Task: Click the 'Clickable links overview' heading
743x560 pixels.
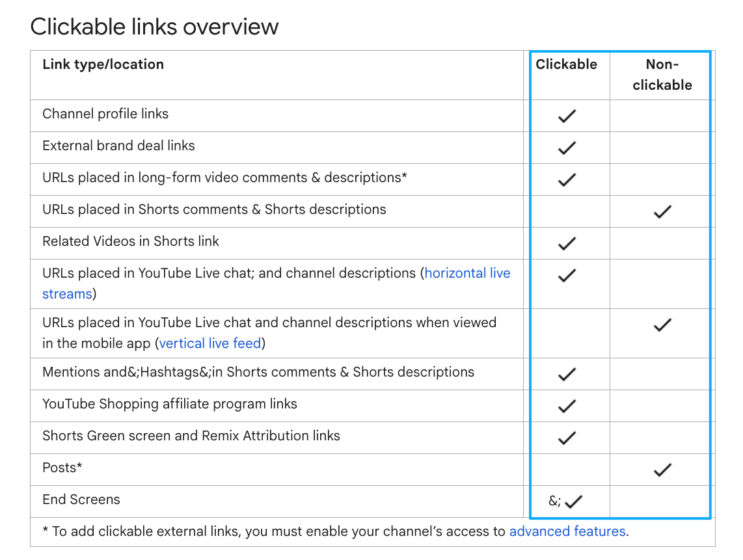Action: (154, 27)
